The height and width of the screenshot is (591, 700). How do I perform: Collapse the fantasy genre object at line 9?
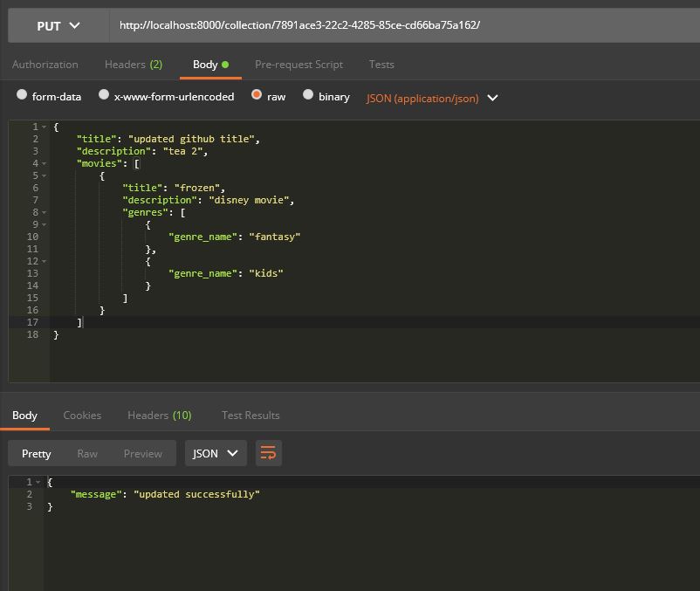point(45,224)
